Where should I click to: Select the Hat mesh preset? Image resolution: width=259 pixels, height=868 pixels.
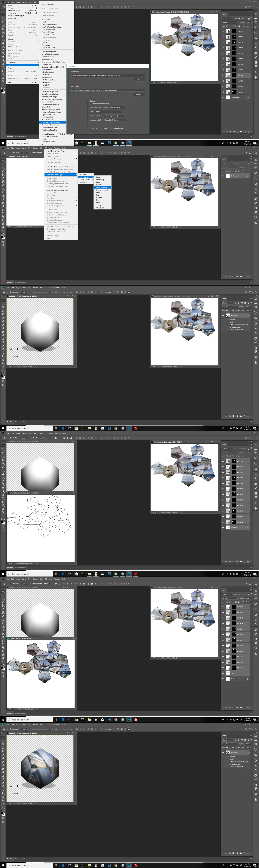102,195
